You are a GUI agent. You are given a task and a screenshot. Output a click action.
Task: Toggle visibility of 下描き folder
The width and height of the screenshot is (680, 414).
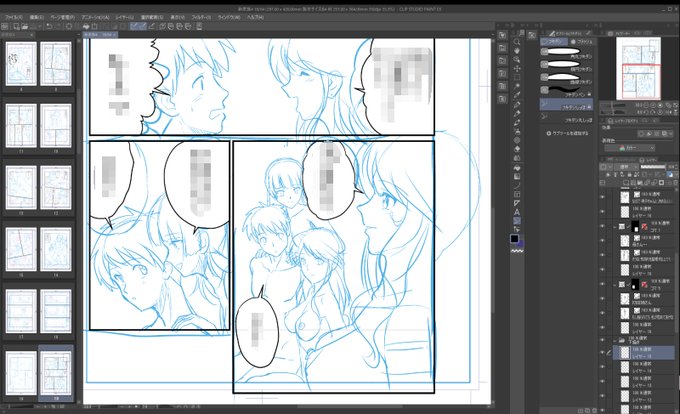click(x=602, y=340)
